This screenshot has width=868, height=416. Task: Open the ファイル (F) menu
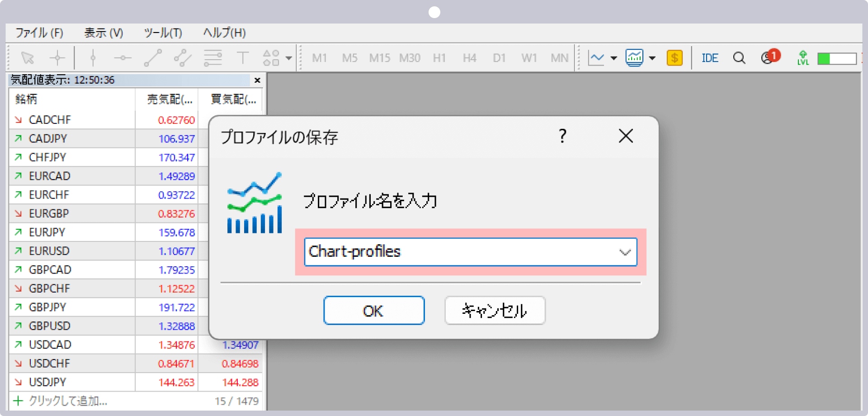pyautogui.click(x=39, y=33)
